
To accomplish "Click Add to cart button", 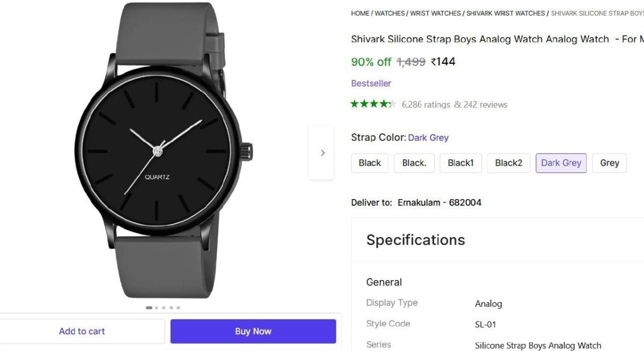I will click(82, 331).
